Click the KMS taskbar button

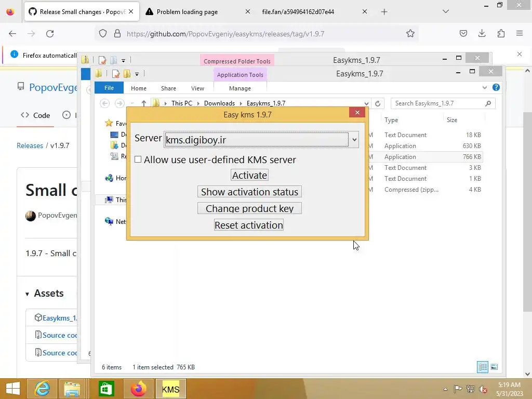pos(170,389)
